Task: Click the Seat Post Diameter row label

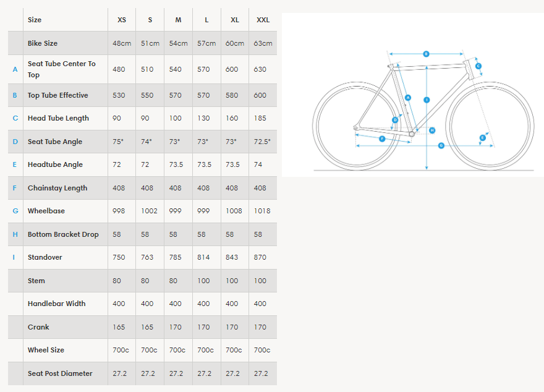Action: point(60,373)
